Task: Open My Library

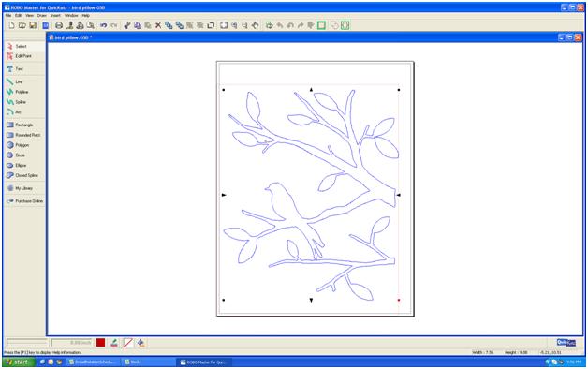Action: pos(24,188)
